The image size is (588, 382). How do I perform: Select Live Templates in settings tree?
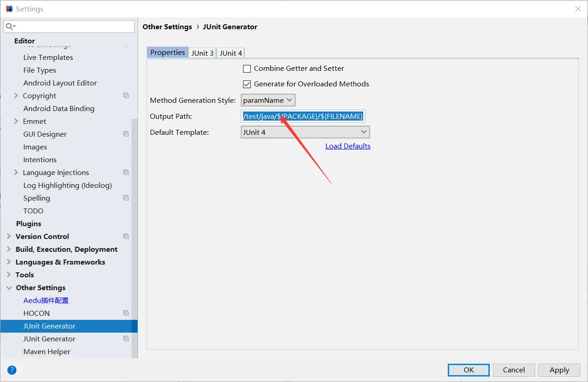[x=48, y=57]
